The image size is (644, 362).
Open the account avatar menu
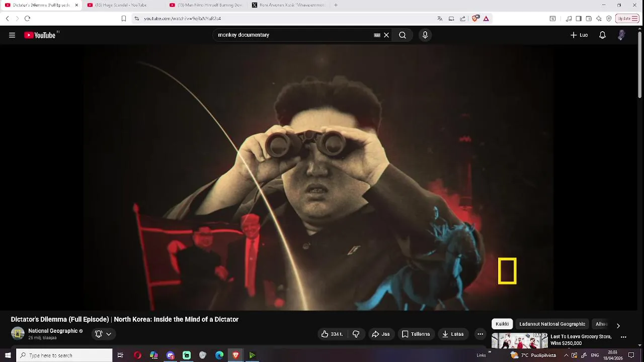621,35
